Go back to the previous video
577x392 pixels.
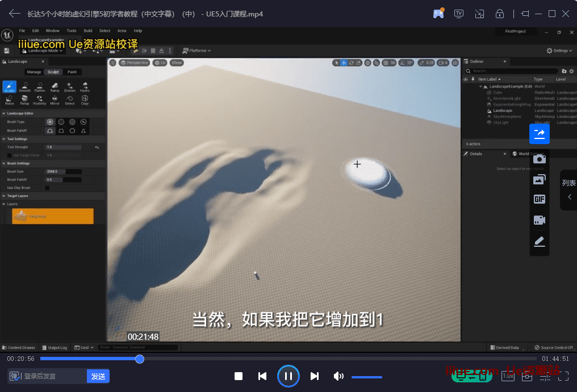(x=262, y=376)
